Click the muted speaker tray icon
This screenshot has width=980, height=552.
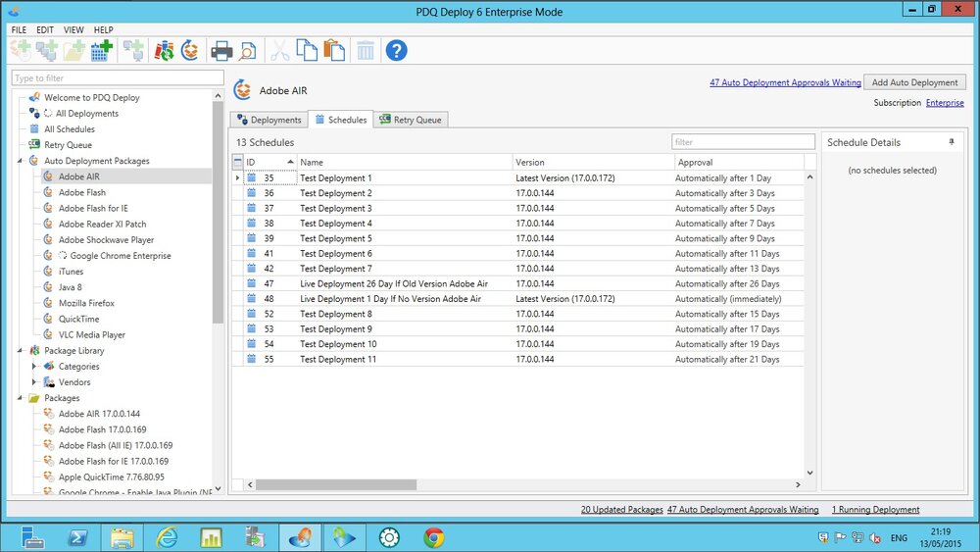point(875,537)
